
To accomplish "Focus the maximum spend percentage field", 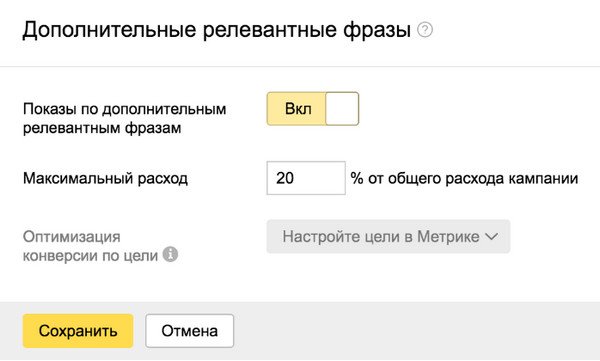I will (x=306, y=178).
